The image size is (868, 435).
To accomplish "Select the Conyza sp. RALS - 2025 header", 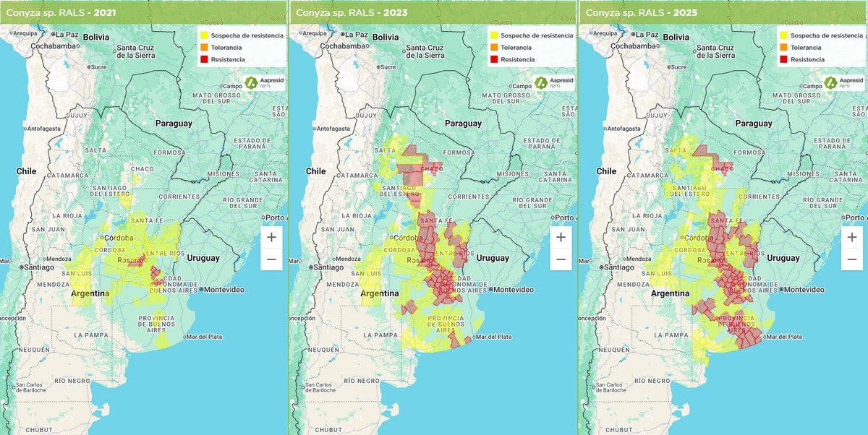I will [x=641, y=12].
